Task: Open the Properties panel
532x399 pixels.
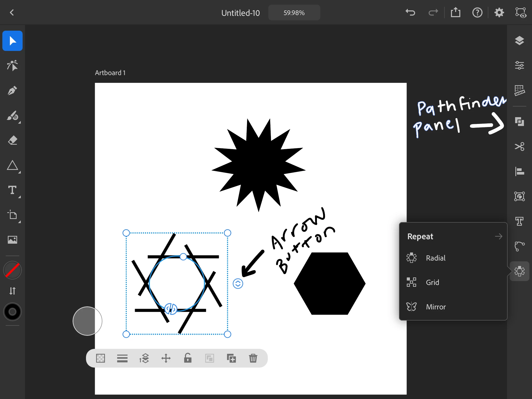Action: 519,65
